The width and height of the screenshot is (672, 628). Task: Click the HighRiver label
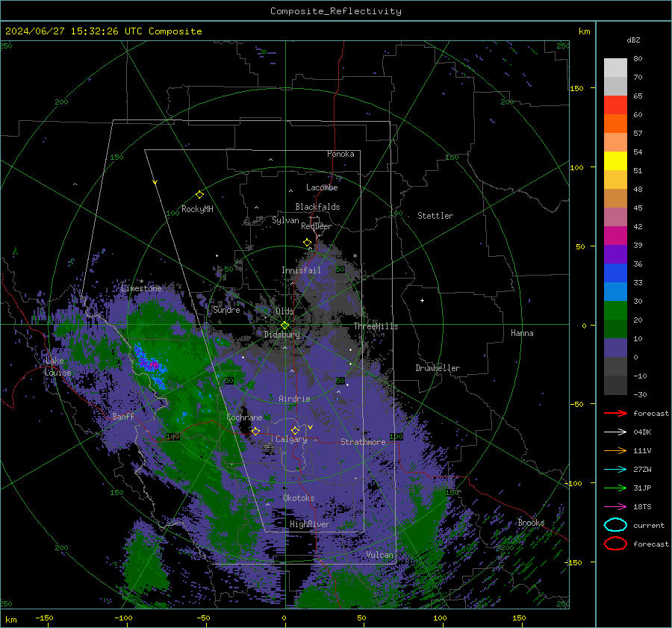(x=310, y=524)
